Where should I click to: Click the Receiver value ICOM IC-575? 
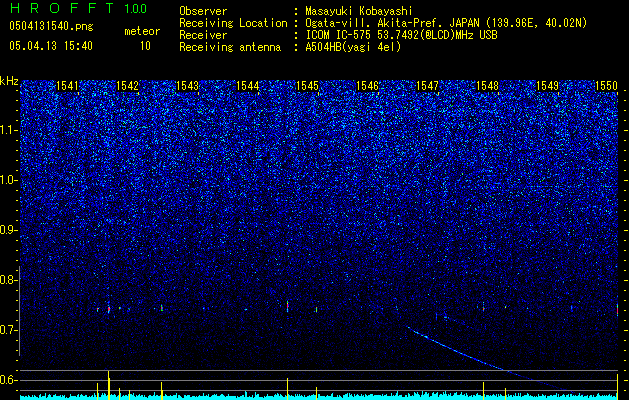coord(402,35)
